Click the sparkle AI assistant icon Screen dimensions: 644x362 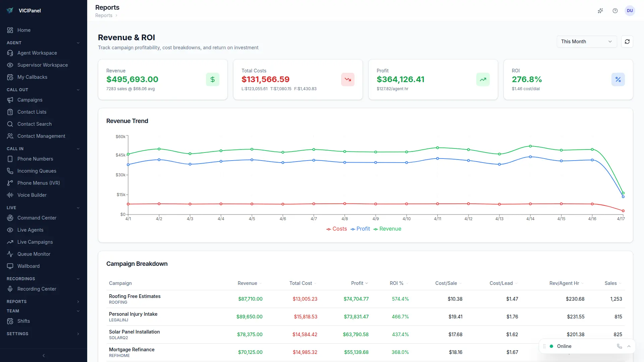click(600, 11)
